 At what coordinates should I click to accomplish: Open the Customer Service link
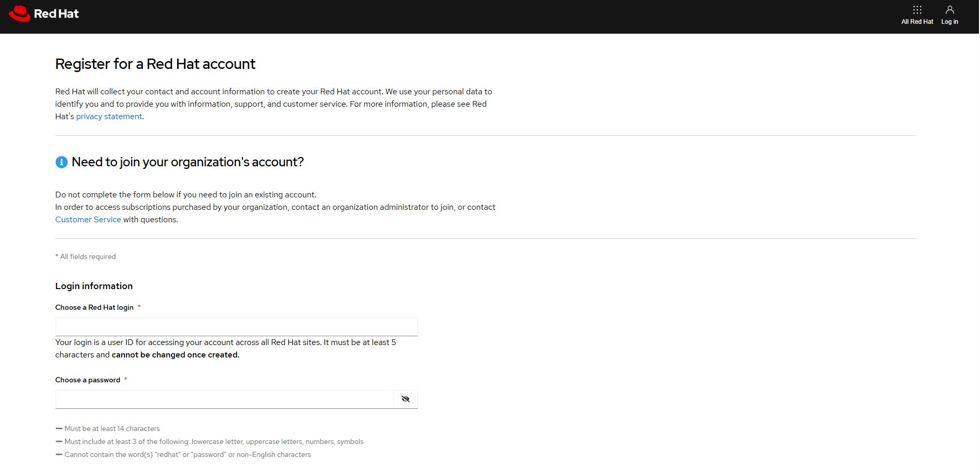click(88, 220)
